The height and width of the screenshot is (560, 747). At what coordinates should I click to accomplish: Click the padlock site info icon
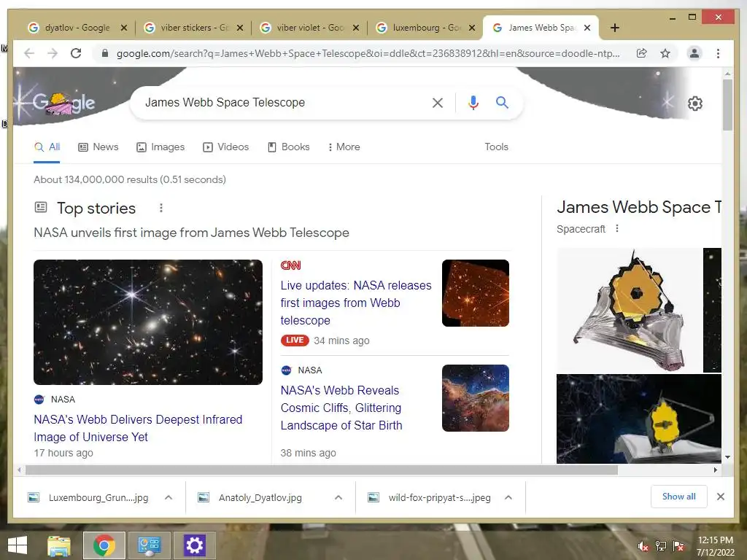[x=105, y=53]
